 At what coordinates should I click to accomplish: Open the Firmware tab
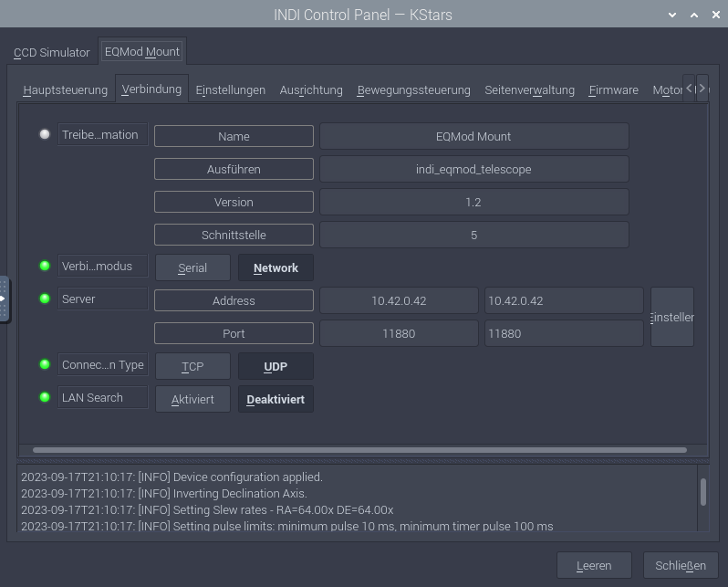(613, 89)
